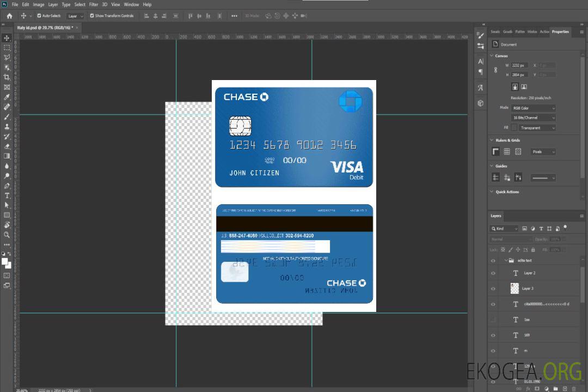
Task: Open the Paragraph panel icon
Action: [481, 72]
